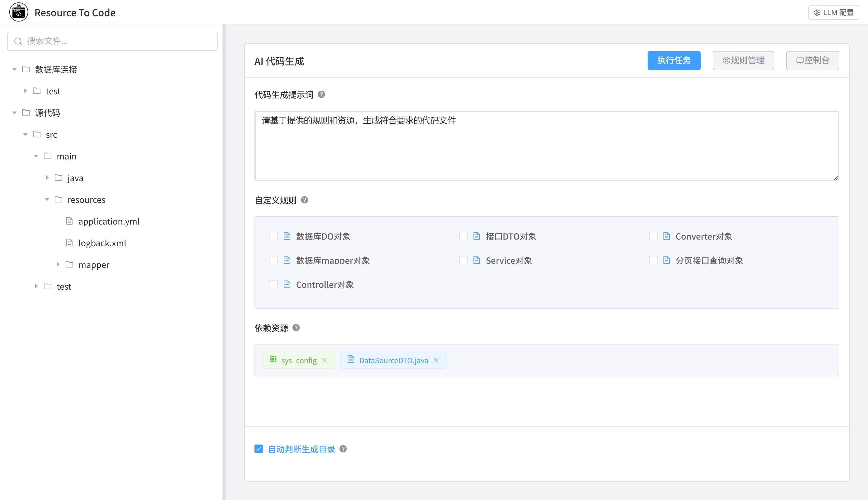Expand the java folder
The image size is (868, 500).
[47, 178]
